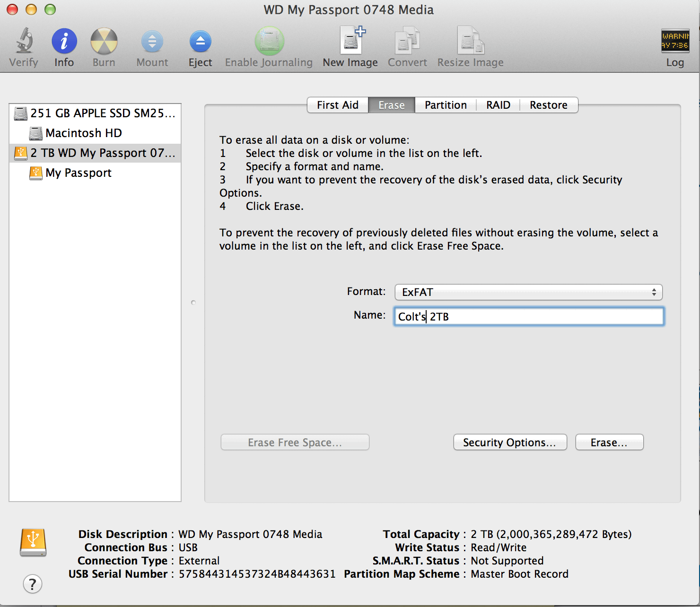Select Macintosh HD in the sidebar

83,133
